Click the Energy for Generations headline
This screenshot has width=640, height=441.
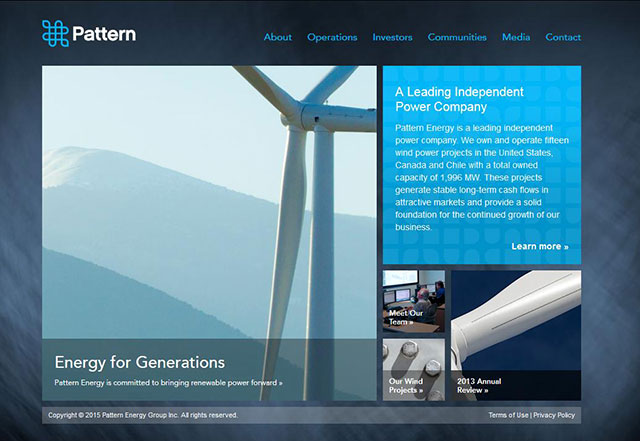point(140,363)
